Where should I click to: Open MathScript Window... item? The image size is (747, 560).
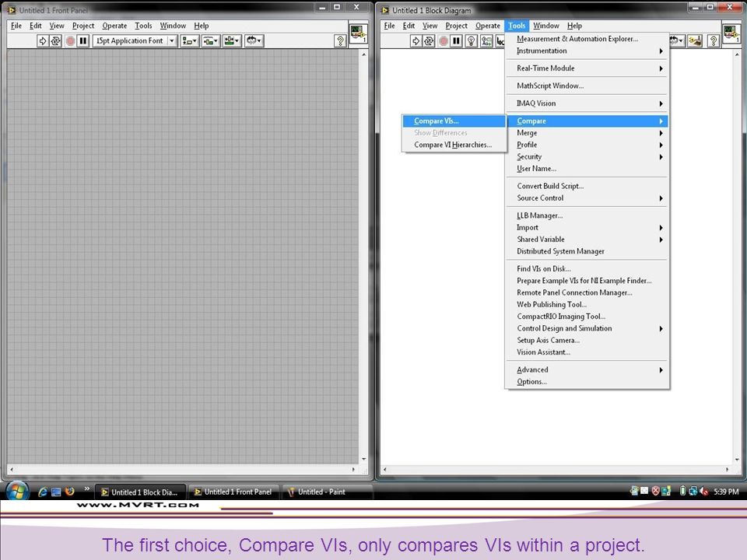pyautogui.click(x=587, y=86)
